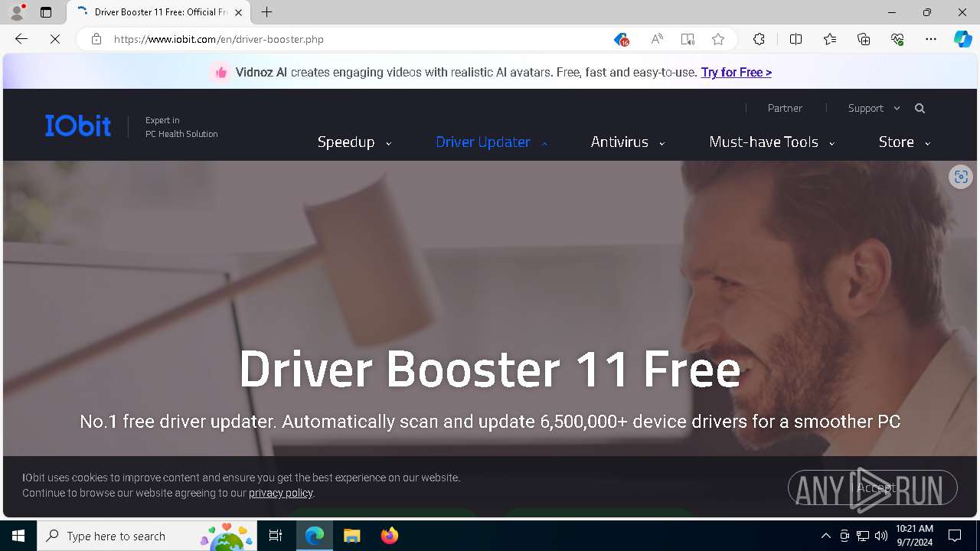This screenshot has width=980, height=551.
Task: Open the volume control in system tray
Action: click(881, 536)
